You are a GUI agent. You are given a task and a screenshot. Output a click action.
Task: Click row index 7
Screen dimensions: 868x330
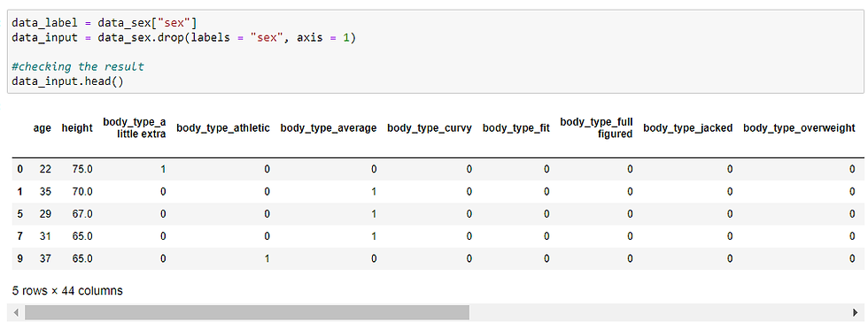click(19, 236)
